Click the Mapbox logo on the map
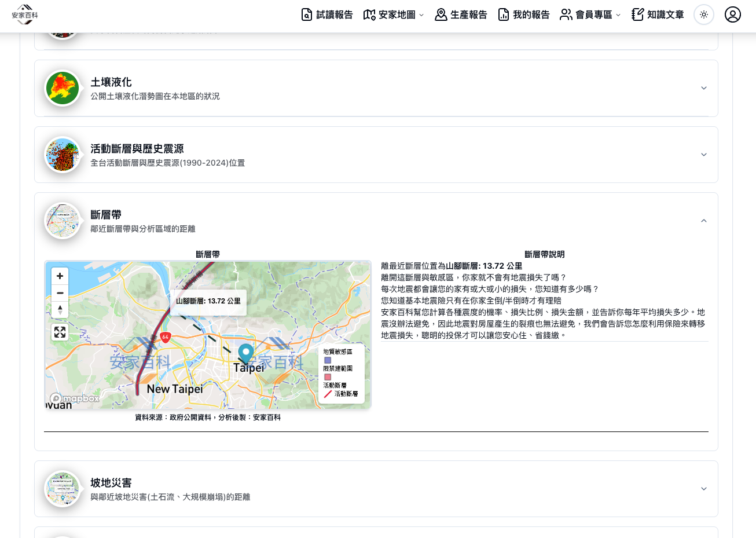Viewport: 756px width, 538px height. pyautogui.click(x=73, y=398)
